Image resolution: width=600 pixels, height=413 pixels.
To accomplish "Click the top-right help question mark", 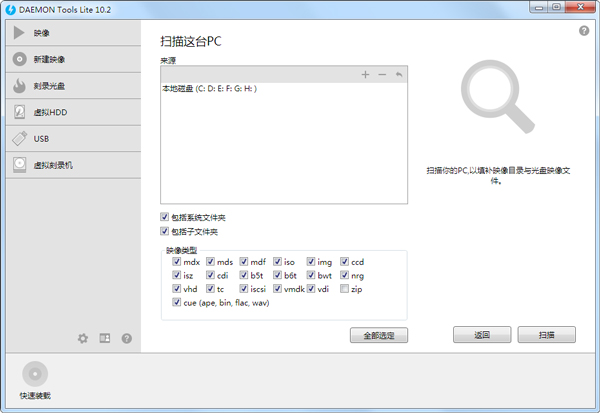I will 584,31.
